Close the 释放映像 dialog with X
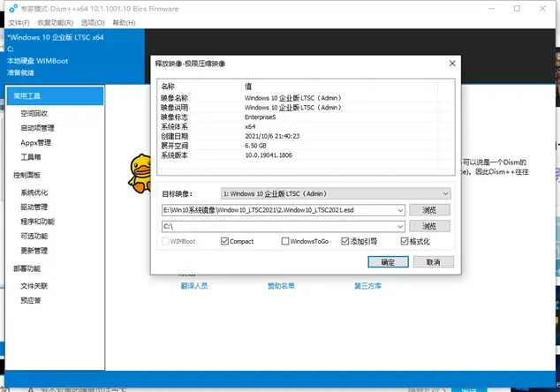560x392 pixels. 452,64
